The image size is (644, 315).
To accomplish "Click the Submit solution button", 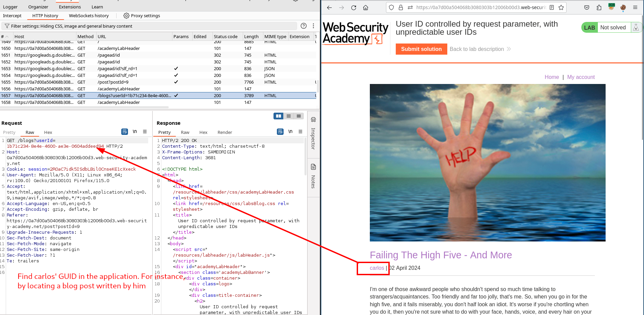I will click(421, 49).
